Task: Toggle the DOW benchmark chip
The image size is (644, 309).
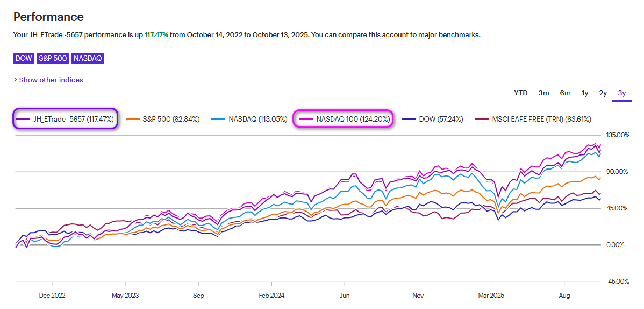Action: tap(24, 58)
